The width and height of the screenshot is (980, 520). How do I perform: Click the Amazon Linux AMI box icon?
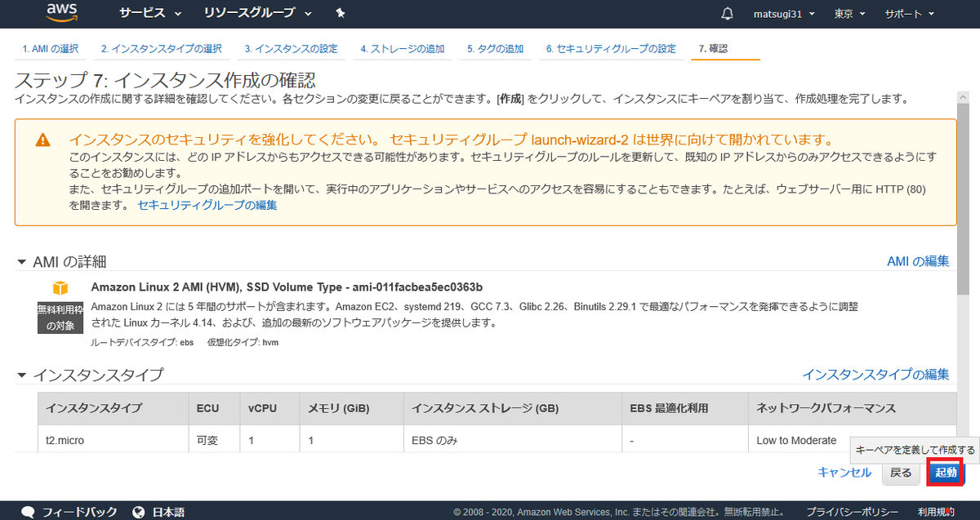(x=60, y=288)
